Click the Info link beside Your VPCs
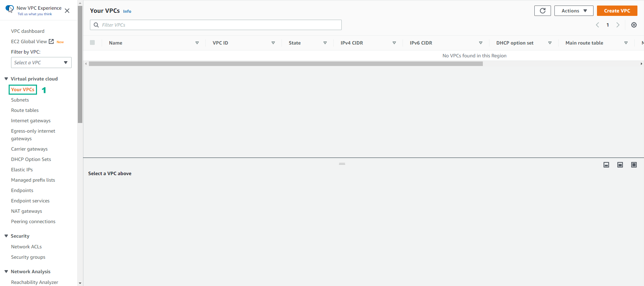The height and width of the screenshot is (286, 644). [127, 11]
